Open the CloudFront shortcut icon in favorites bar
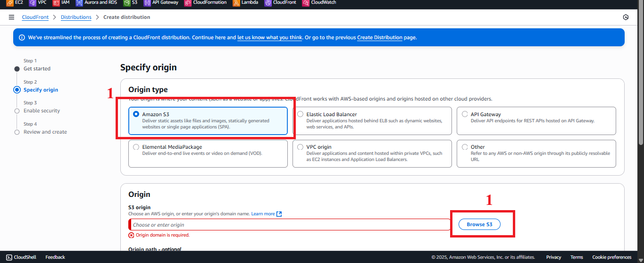This screenshot has width=644, height=263. 268,3
